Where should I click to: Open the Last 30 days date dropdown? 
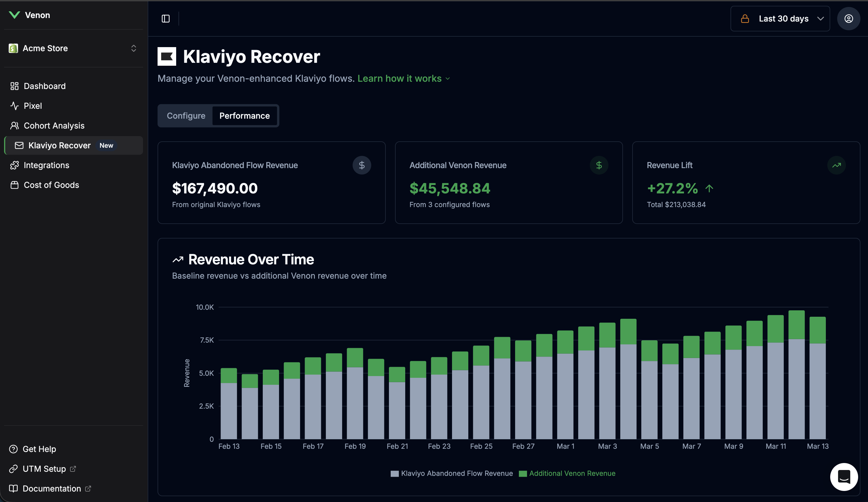780,19
